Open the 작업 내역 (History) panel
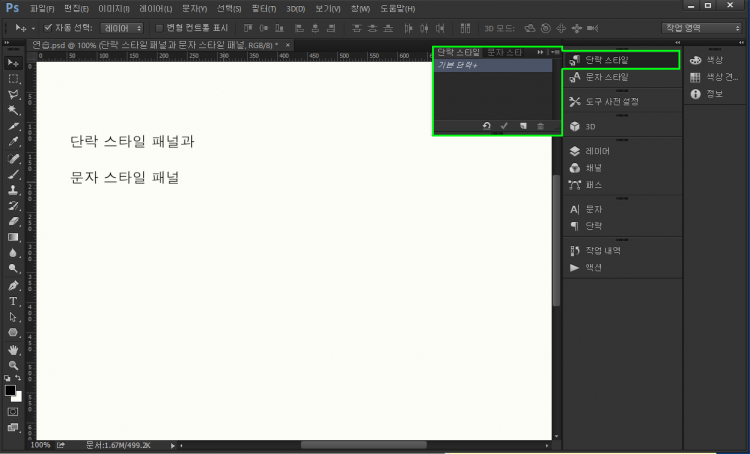Image resolution: width=750 pixels, height=454 pixels. pyautogui.click(x=603, y=250)
